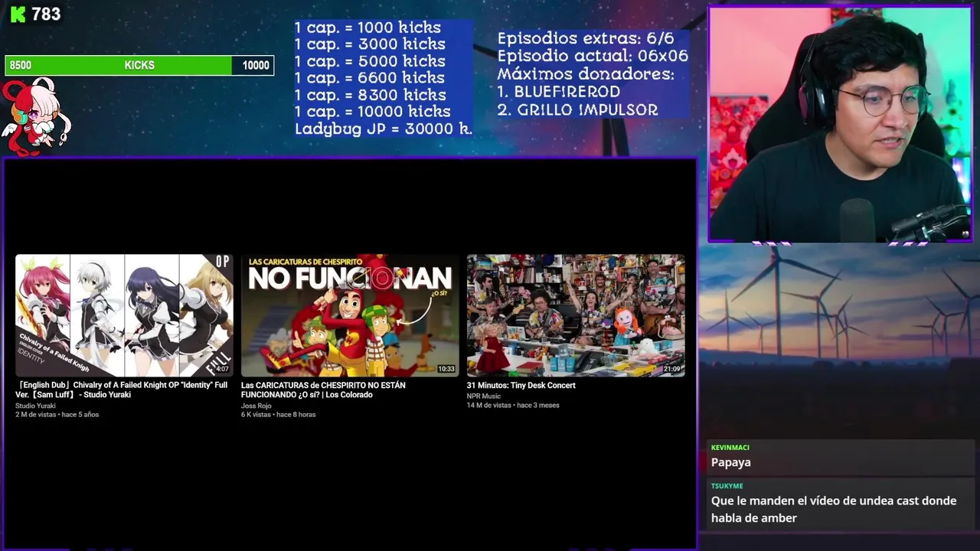Click the 10000 goal value on kicks bar

[x=256, y=66]
